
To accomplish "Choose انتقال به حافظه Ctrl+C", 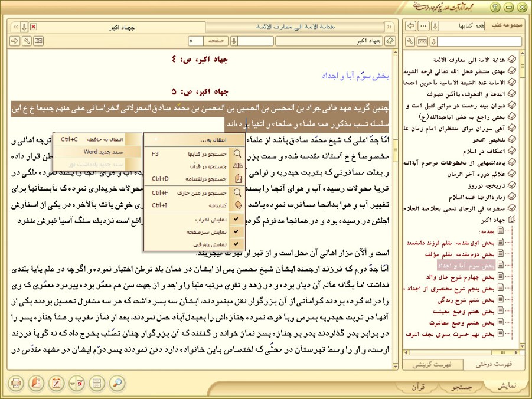I will [x=97, y=139].
